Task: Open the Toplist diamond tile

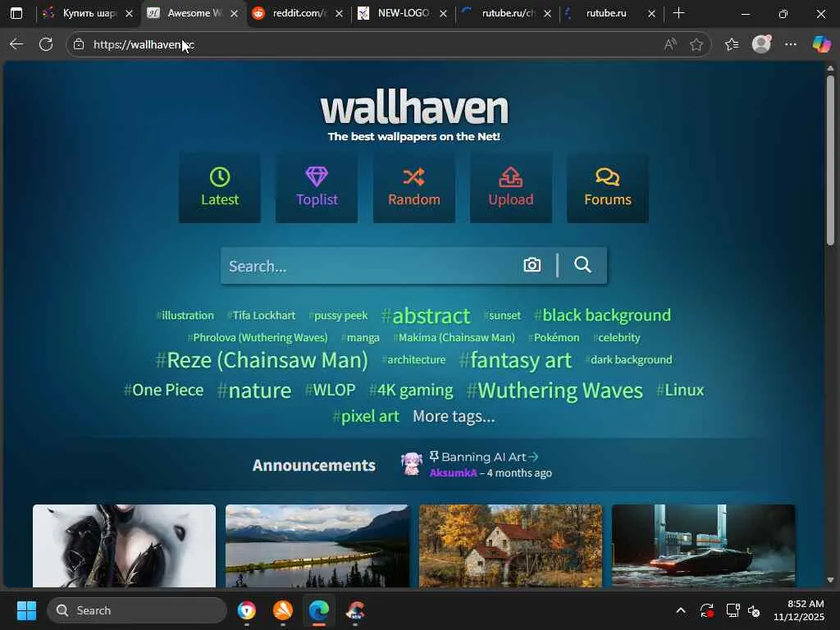Action: [x=317, y=189]
